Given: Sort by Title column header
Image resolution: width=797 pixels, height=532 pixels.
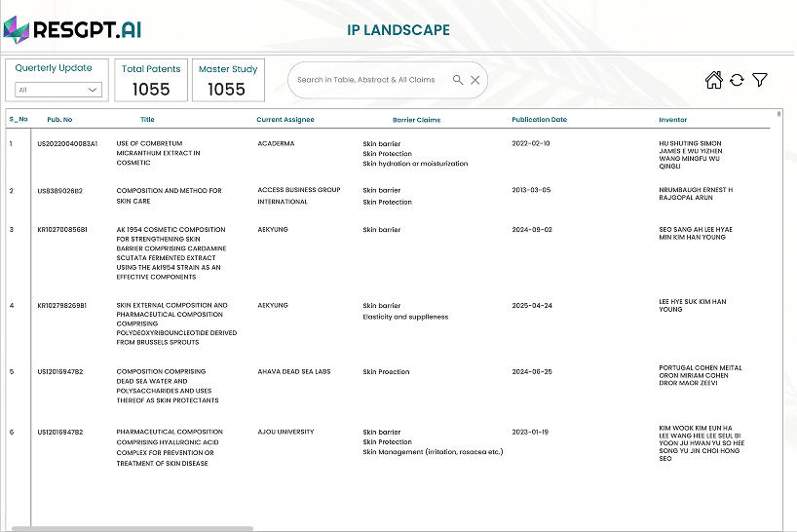Looking at the screenshot, I should pyautogui.click(x=147, y=120).
